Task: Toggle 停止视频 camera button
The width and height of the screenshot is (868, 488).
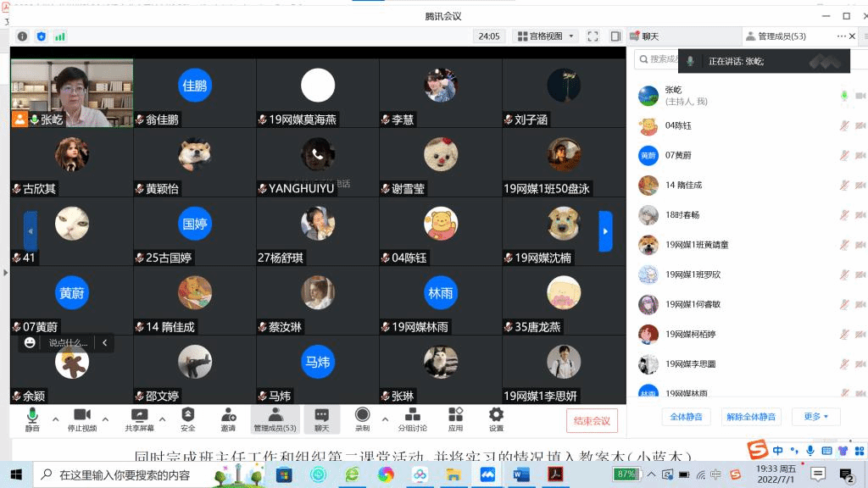Action: point(81,414)
